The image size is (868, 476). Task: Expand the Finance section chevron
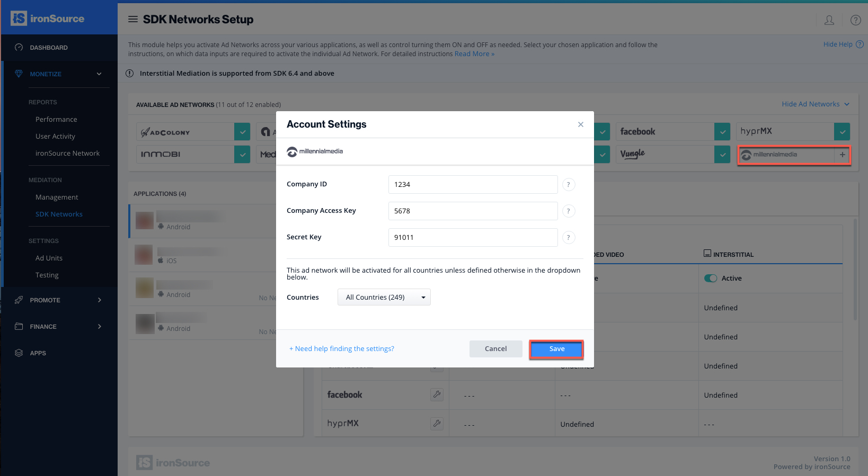click(100, 327)
